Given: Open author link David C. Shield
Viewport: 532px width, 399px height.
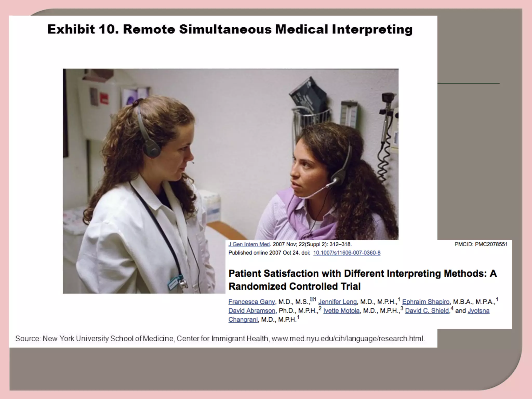Looking at the screenshot, I should 427,311.
